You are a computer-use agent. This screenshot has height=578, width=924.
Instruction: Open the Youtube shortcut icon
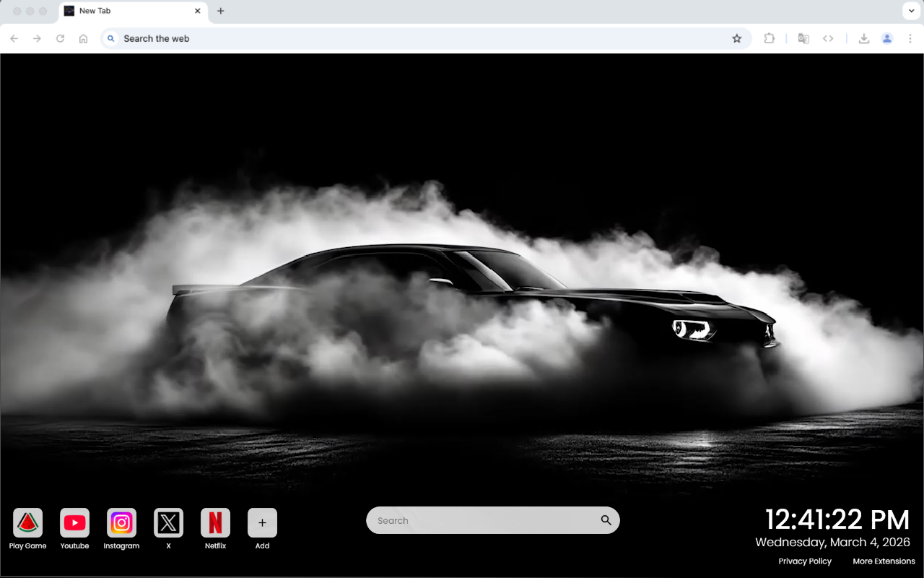(x=74, y=522)
